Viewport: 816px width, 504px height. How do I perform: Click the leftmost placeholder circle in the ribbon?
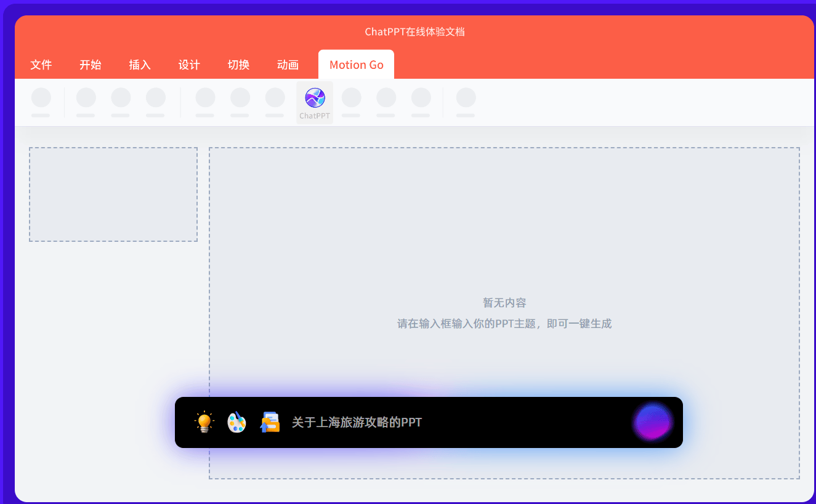pos(41,98)
